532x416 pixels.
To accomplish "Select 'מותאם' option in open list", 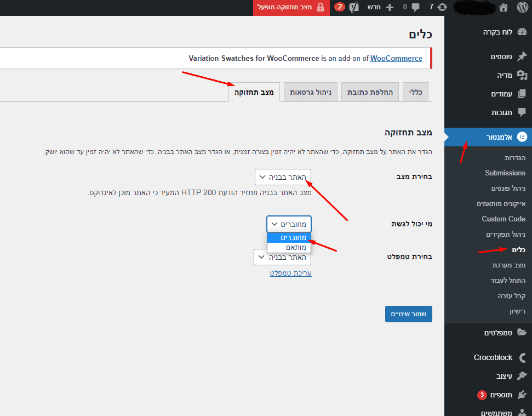I will point(289,247).
